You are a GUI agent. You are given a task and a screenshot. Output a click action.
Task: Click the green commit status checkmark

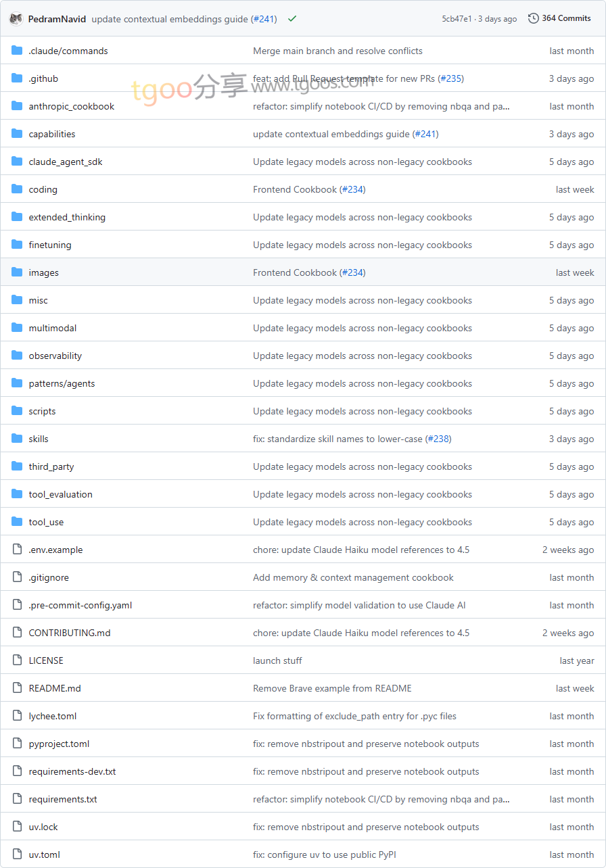tap(292, 19)
